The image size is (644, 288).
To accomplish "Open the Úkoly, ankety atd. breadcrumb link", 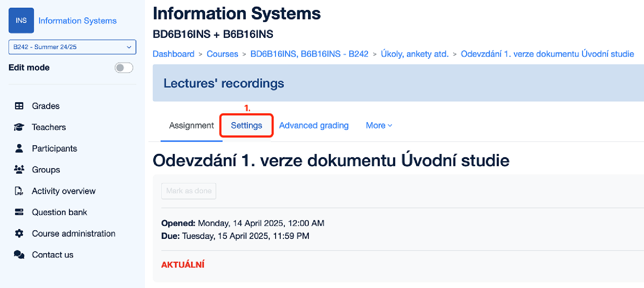I will pos(414,54).
